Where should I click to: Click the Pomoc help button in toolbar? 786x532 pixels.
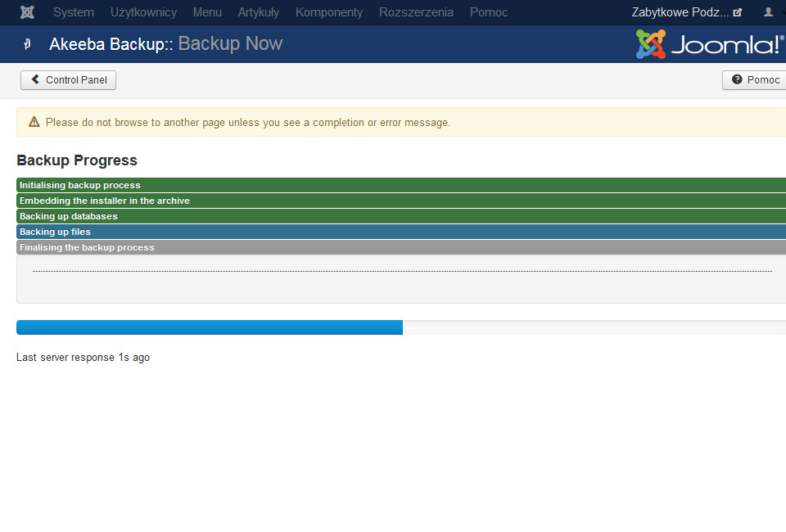(755, 80)
